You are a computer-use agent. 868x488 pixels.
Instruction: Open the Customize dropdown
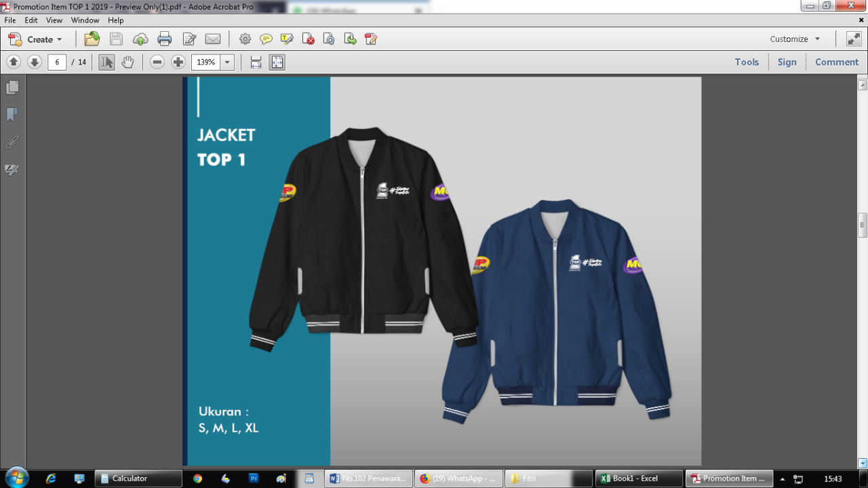click(x=795, y=39)
